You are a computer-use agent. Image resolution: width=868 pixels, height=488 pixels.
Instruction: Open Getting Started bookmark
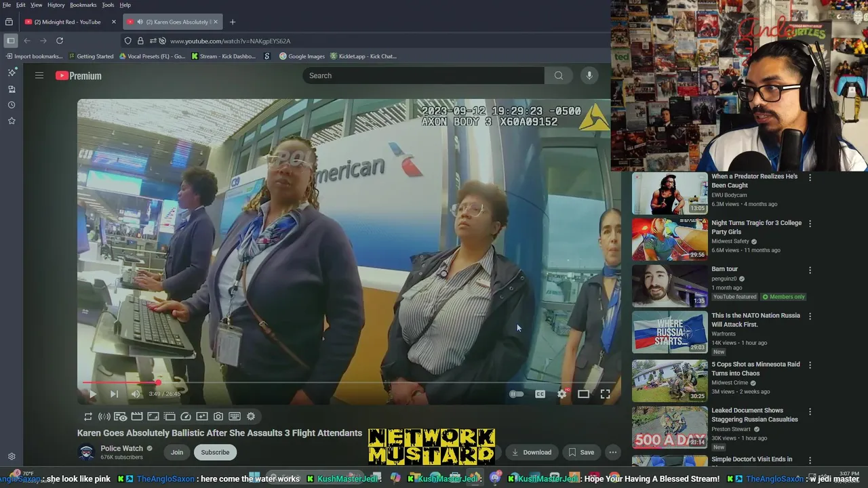pyautogui.click(x=91, y=56)
